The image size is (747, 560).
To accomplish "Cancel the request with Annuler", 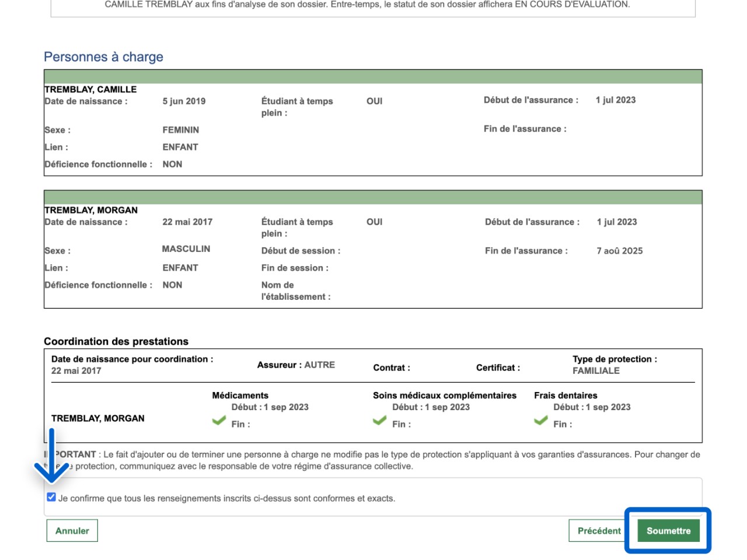I will [x=72, y=531].
